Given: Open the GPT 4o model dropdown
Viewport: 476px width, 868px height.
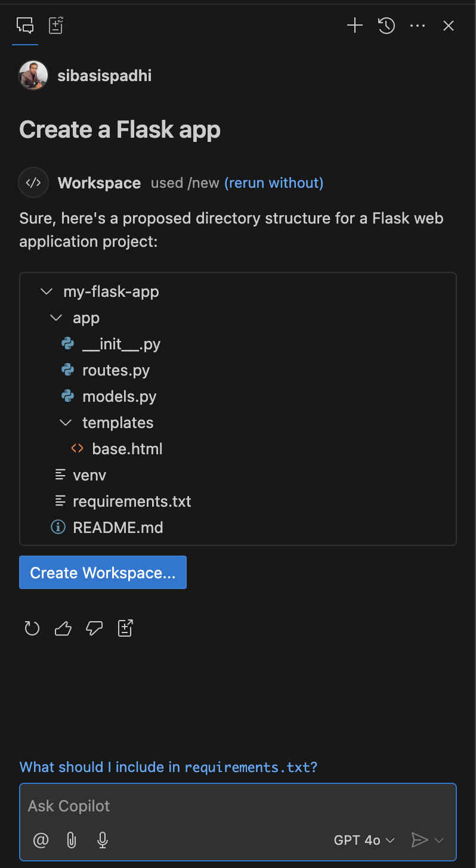Looking at the screenshot, I should pyautogui.click(x=364, y=840).
